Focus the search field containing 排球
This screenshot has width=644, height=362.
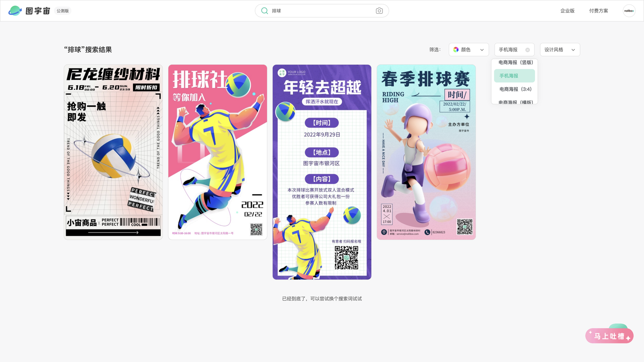322,11
